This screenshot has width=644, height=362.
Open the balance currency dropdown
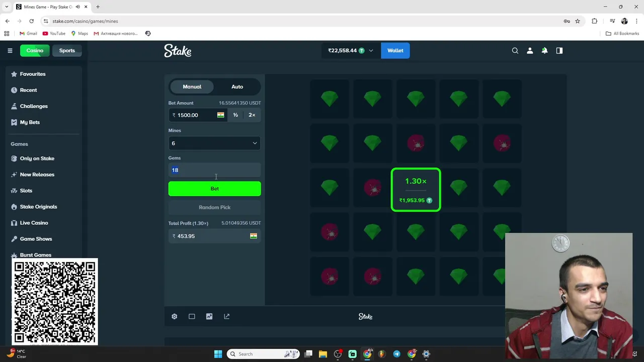(x=351, y=50)
